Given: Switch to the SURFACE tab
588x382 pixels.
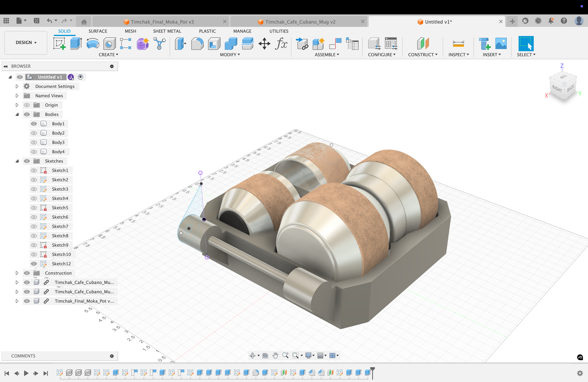Looking at the screenshot, I should point(98,31).
